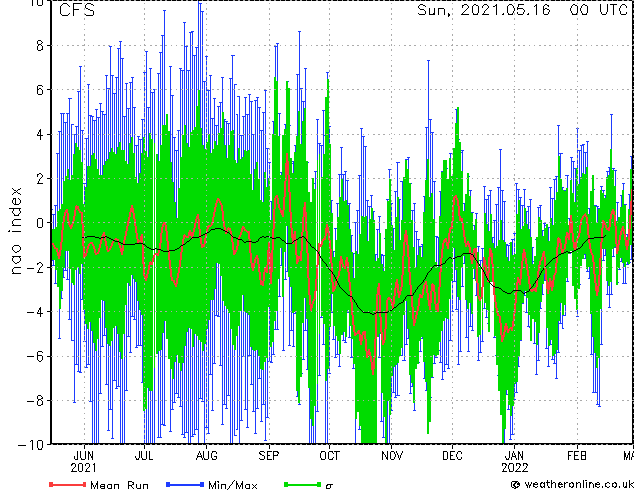Click the y-axis value 6

point(40,90)
